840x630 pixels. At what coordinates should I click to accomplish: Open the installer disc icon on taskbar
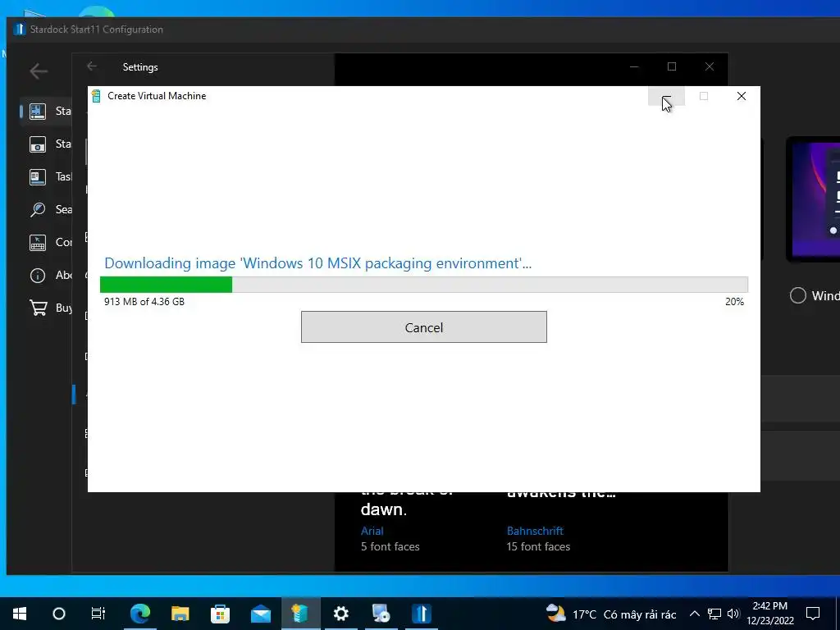pyautogui.click(x=381, y=614)
